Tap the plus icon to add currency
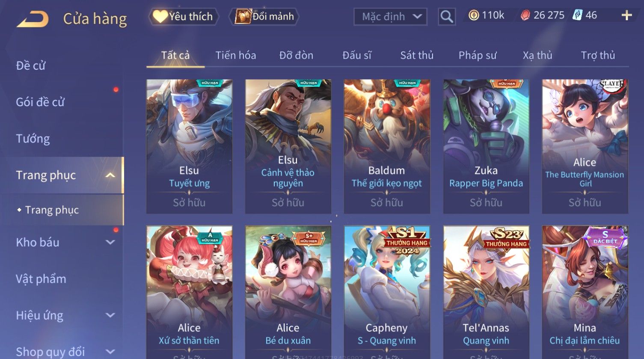The image size is (644, 359). pos(627,15)
